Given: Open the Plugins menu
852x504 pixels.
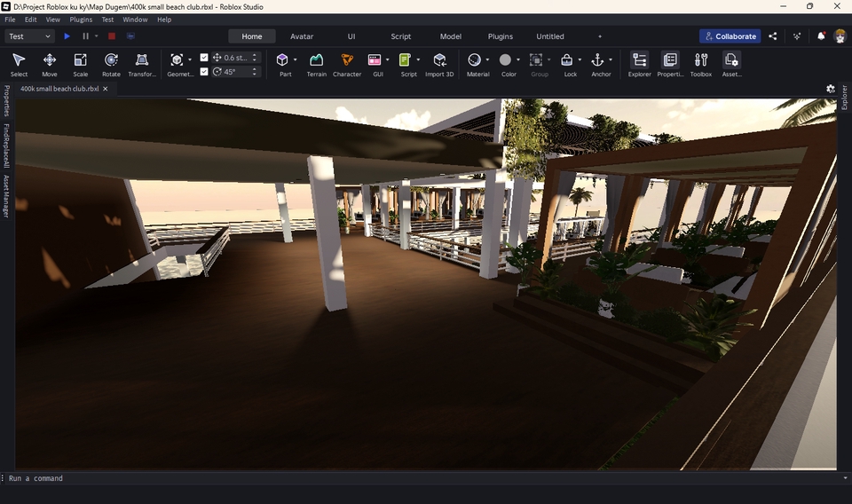Looking at the screenshot, I should point(81,20).
